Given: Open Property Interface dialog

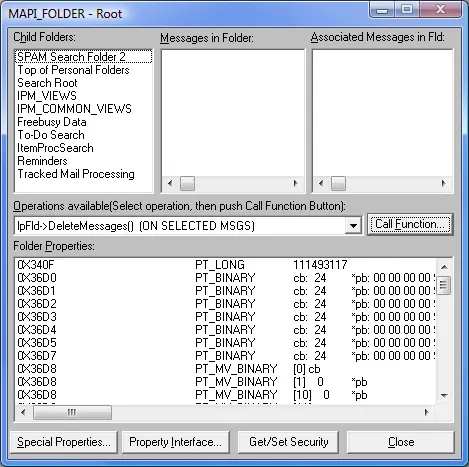Looking at the screenshot, I should coord(176,442).
